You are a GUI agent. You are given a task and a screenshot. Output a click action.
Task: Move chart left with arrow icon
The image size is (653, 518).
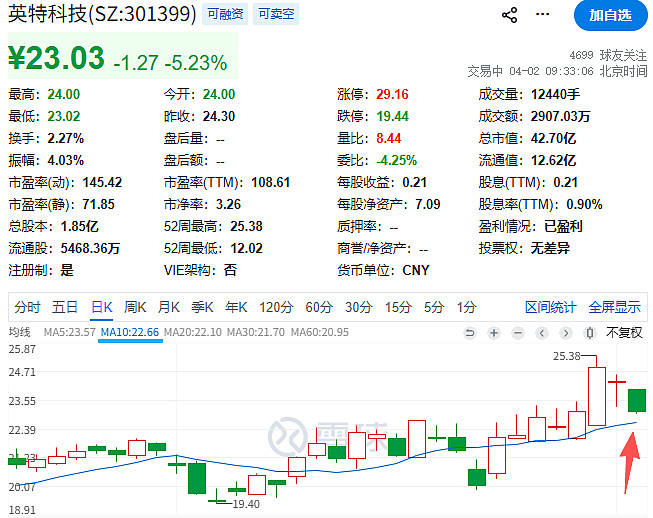click(x=542, y=333)
